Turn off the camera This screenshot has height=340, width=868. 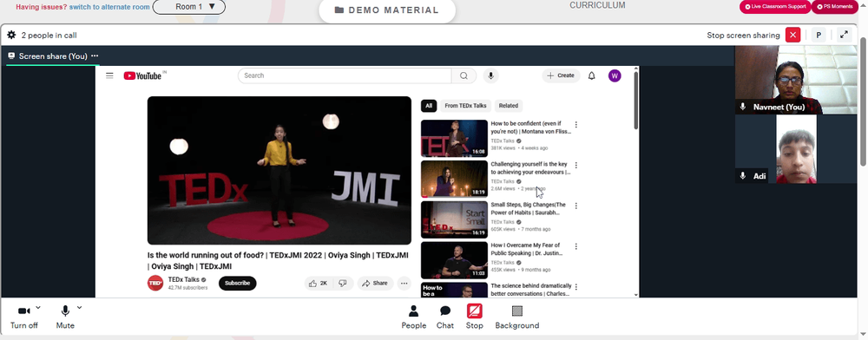[23, 311]
